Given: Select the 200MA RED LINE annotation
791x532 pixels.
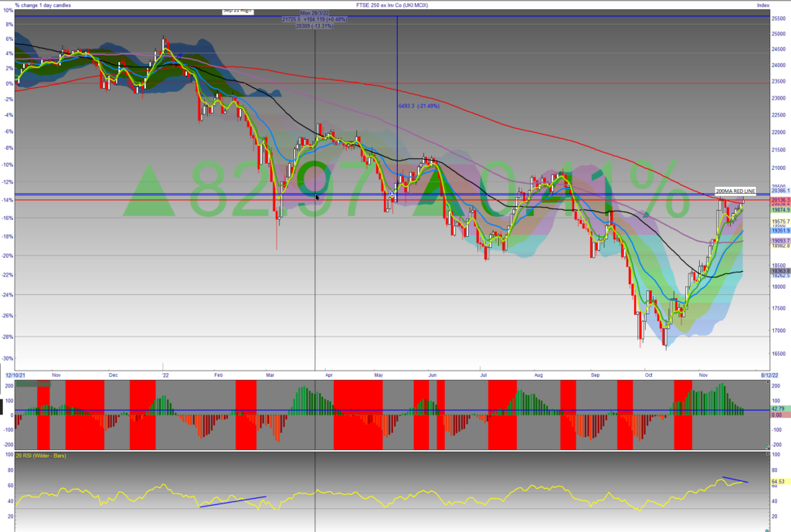Looking at the screenshot, I should coord(735,191).
